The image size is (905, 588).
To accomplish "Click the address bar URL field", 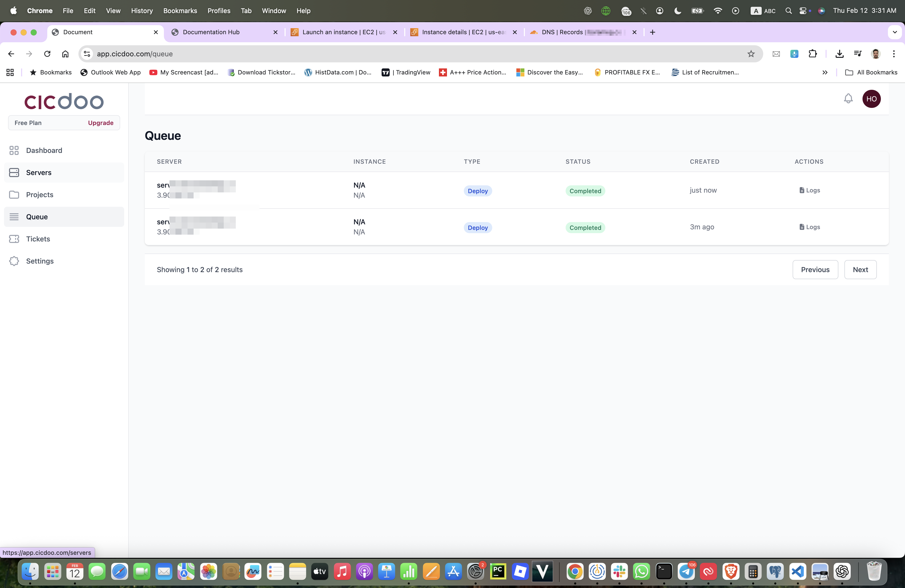I will 380,54.
